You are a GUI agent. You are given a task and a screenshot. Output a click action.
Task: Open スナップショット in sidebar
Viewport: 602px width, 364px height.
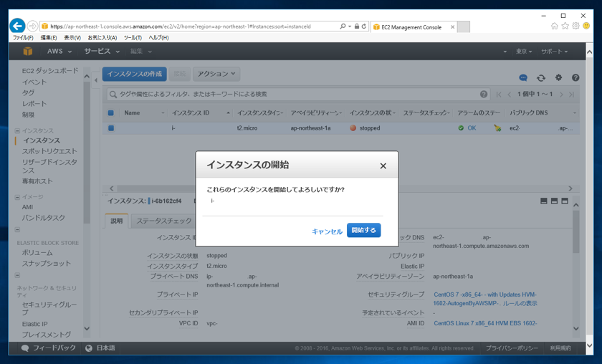point(47,264)
